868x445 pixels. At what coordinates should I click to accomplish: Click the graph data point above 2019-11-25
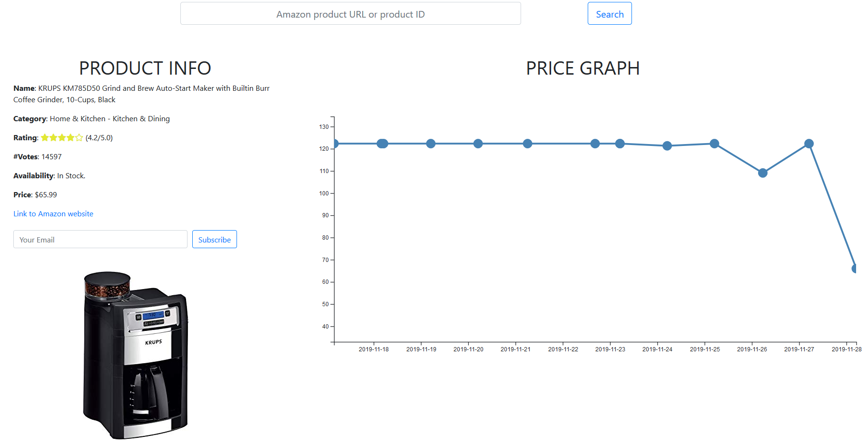click(x=714, y=144)
